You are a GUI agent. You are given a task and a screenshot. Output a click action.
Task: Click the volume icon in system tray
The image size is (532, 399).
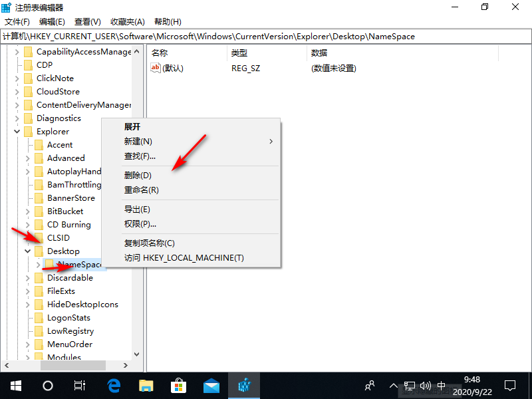pyautogui.click(x=426, y=386)
